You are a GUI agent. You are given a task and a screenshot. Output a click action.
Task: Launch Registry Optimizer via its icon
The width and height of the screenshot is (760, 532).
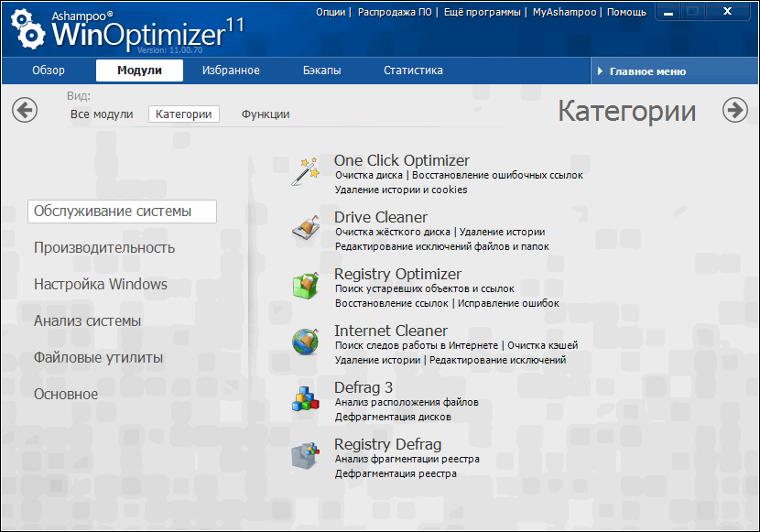point(305,285)
